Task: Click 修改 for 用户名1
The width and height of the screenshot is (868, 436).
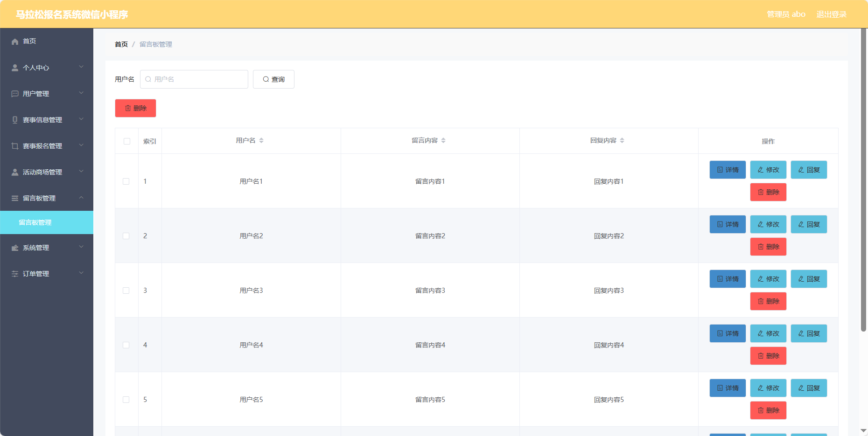Action: tap(768, 170)
